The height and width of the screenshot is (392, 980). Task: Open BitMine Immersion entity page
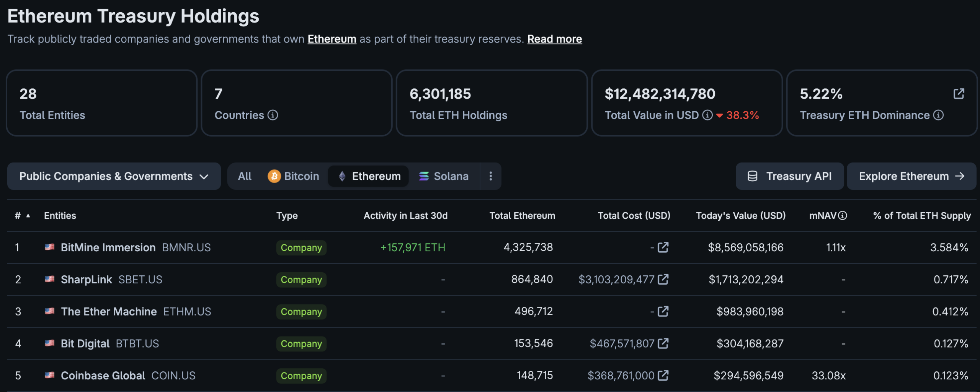[108, 247]
